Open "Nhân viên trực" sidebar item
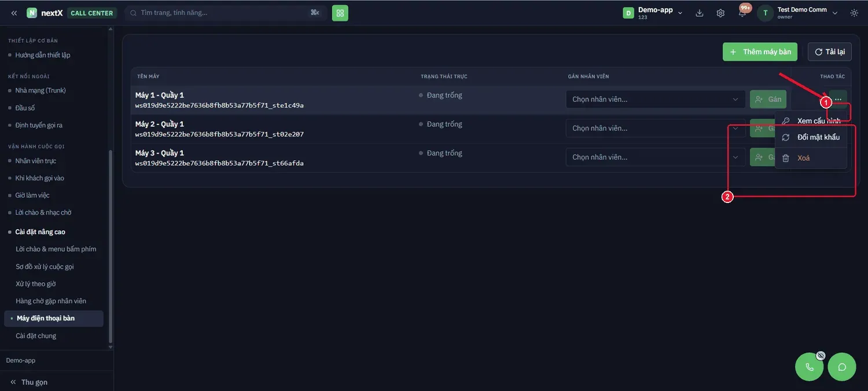This screenshot has height=391, width=868. click(36, 161)
